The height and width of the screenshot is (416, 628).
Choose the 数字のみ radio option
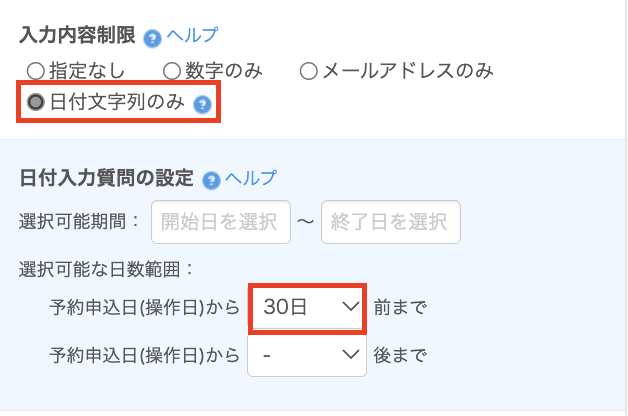(171, 71)
